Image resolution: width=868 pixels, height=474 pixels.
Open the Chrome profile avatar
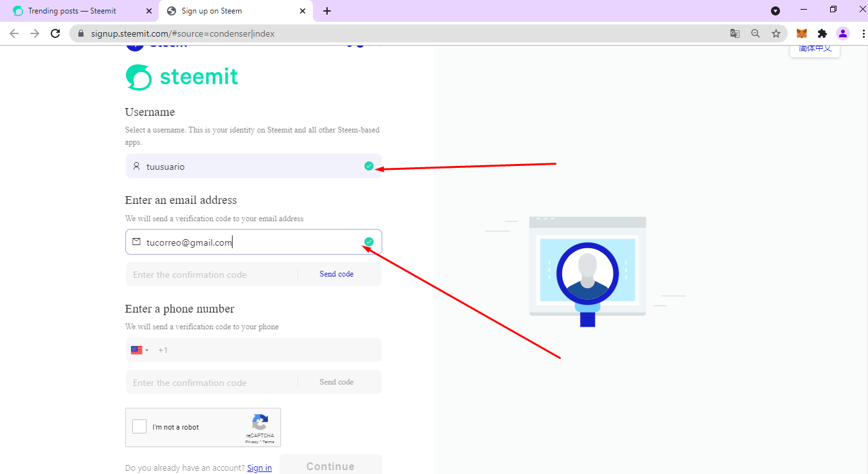pos(843,33)
